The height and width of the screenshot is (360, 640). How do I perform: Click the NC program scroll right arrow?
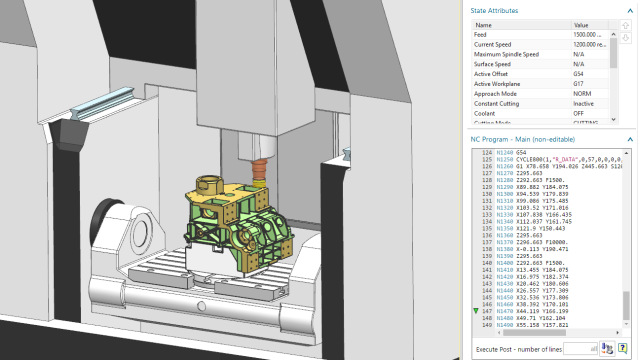(618, 333)
